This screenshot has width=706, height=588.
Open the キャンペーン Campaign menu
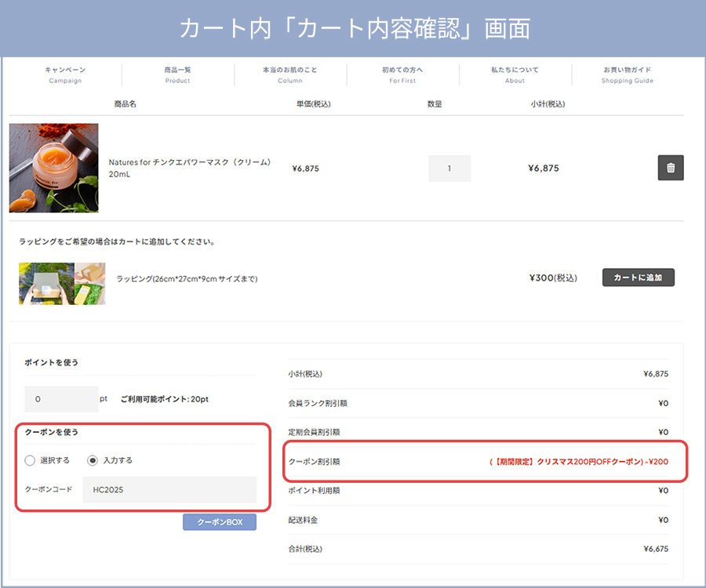pos(65,74)
